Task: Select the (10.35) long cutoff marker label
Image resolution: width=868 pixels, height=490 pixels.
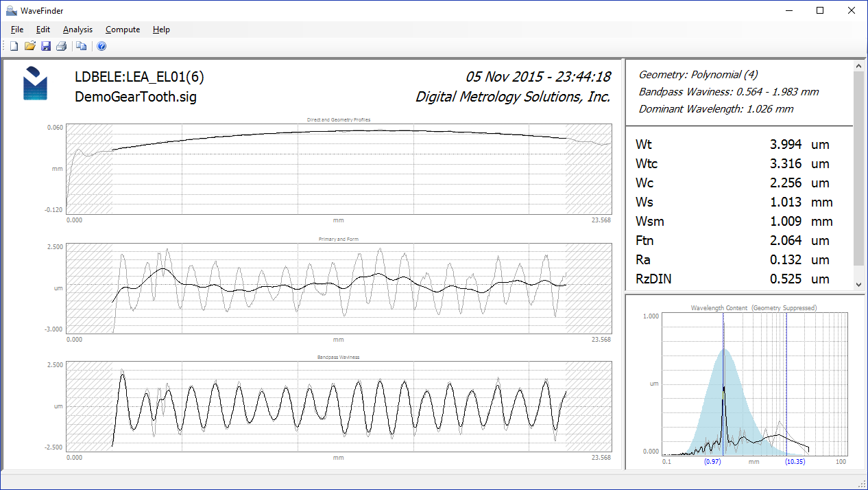Action: pyautogui.click(x=795, y=462)
